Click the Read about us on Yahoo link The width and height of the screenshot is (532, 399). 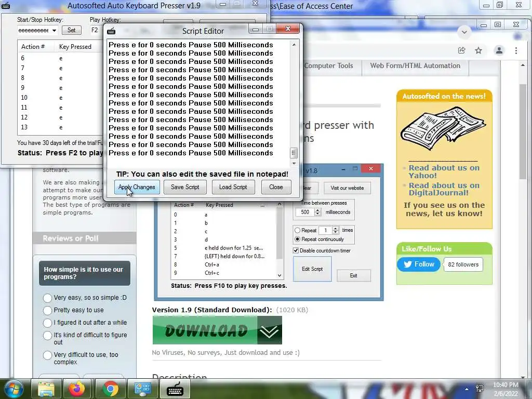444,171
